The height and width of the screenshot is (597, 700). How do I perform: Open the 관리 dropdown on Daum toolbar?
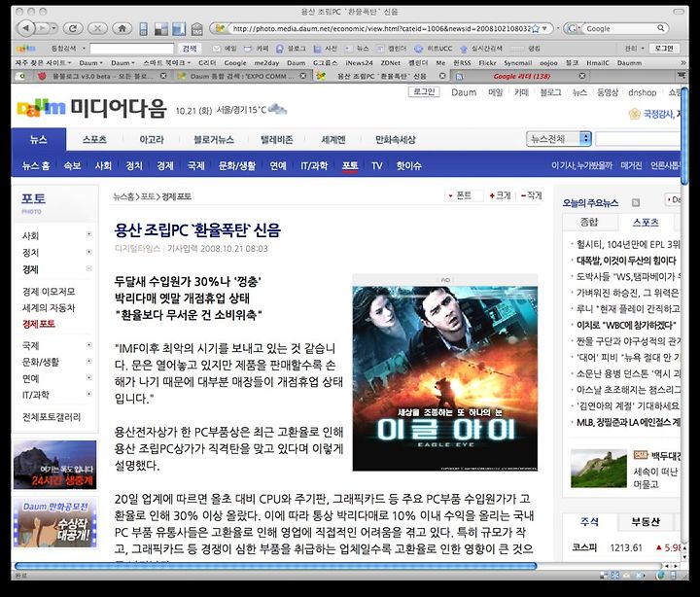coord(634,49)
